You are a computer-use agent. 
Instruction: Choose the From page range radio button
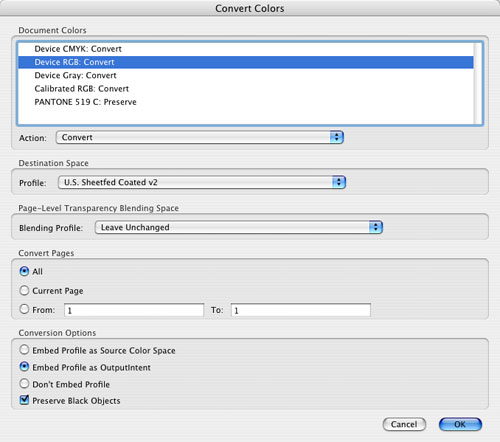click(x=24, y=309)
